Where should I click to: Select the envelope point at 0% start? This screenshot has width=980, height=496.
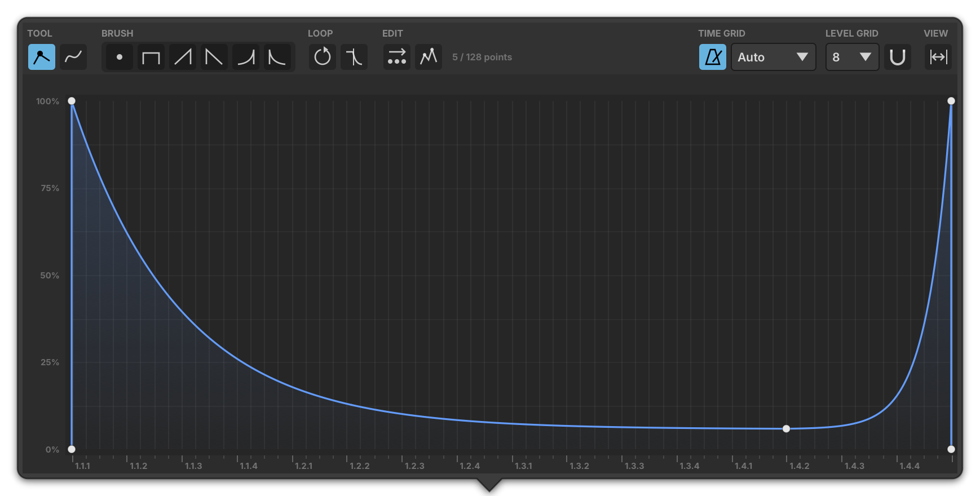72,449
